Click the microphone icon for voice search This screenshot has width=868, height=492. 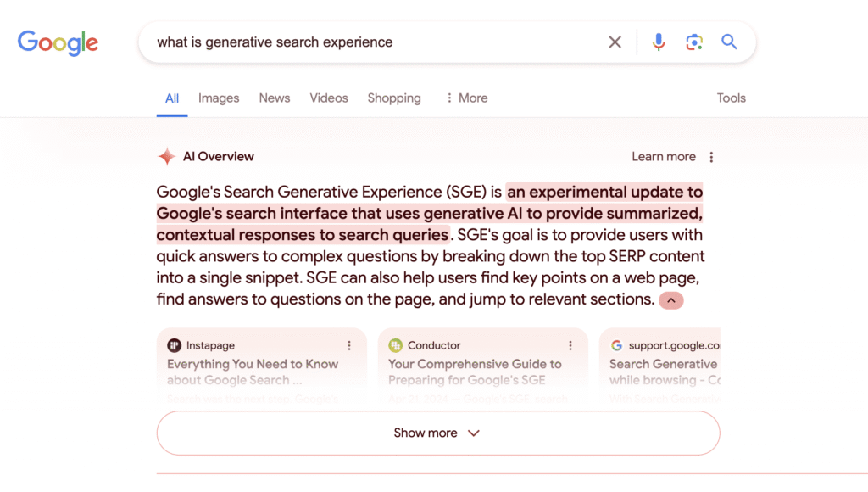tap(659, 42)
